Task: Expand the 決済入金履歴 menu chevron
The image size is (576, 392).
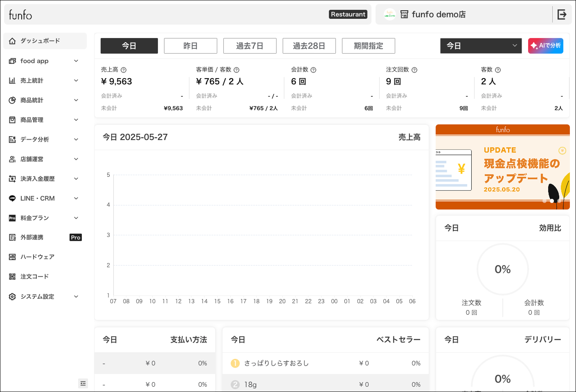Action: coord(76,179)
